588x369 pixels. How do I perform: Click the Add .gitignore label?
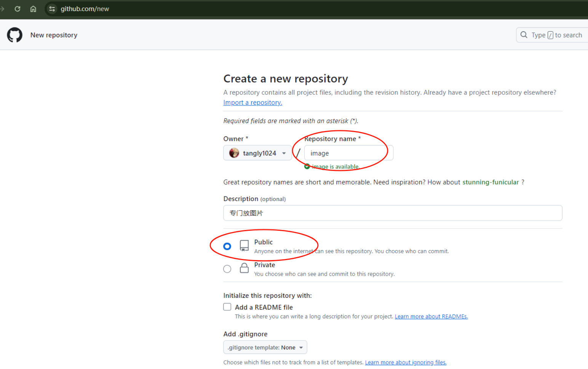pyautogui.click(x=245, y=334)
